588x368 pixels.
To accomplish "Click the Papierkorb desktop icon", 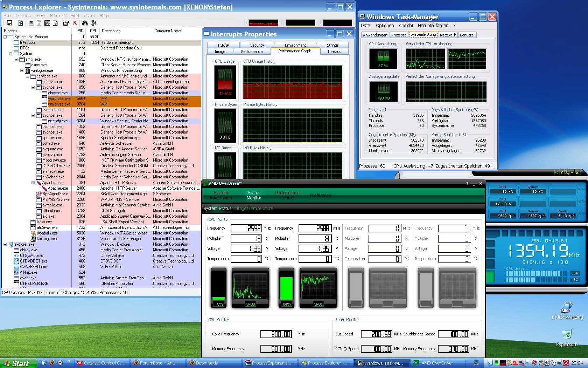I will (x=567, y=338).
